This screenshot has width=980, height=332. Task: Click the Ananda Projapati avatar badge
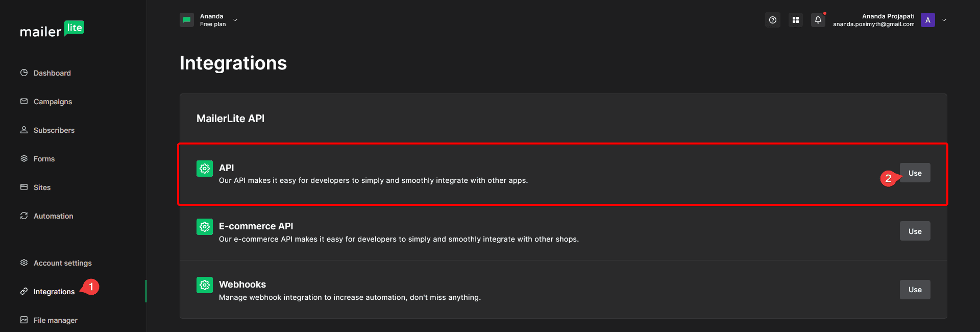click(x=927, y=20)
